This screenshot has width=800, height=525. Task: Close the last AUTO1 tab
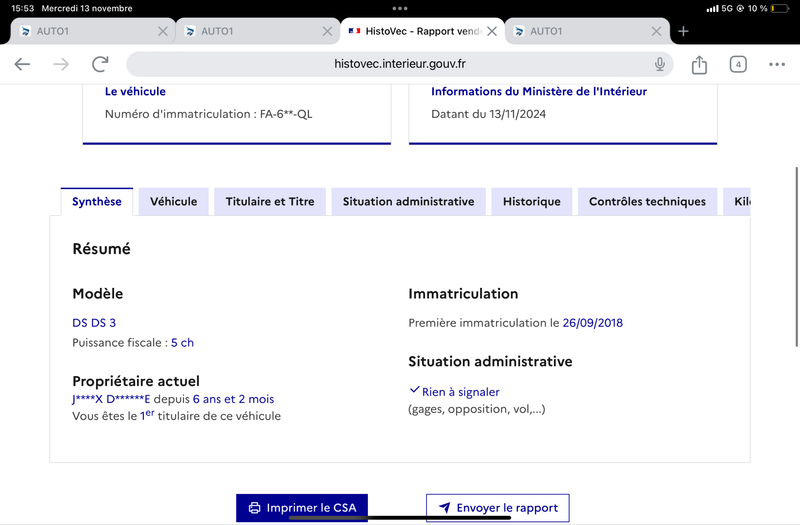657,31
